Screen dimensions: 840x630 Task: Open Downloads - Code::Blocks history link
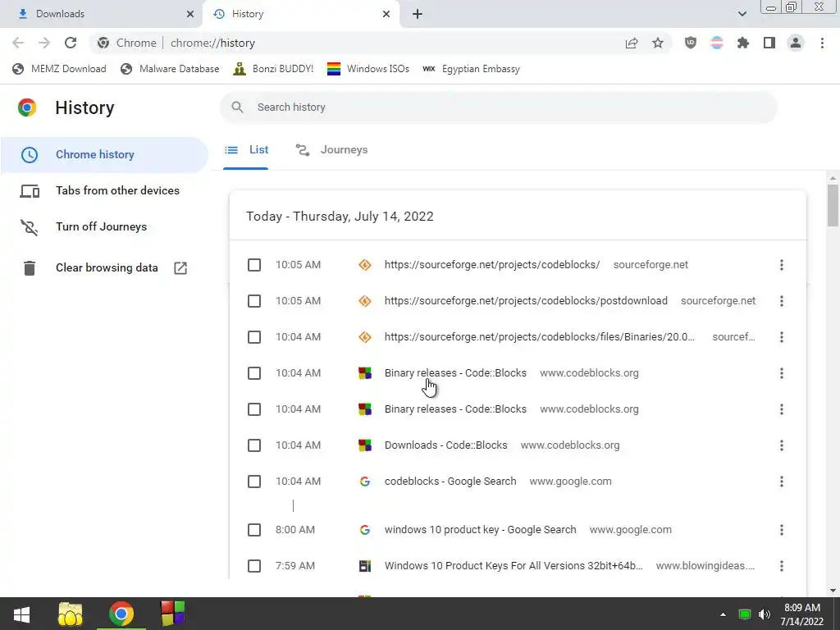click(x=445, y=445)
